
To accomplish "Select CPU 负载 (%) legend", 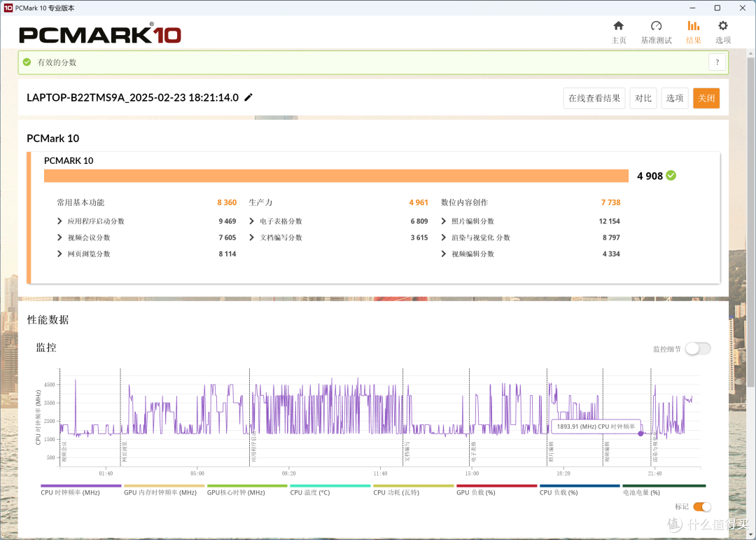I will (580, 490).
